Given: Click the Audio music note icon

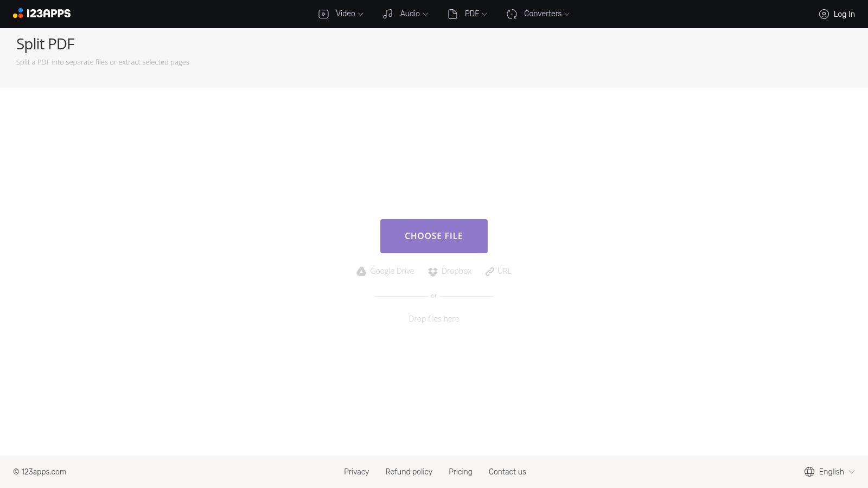Looking at the screenshot, I should [x=387, y=14].
